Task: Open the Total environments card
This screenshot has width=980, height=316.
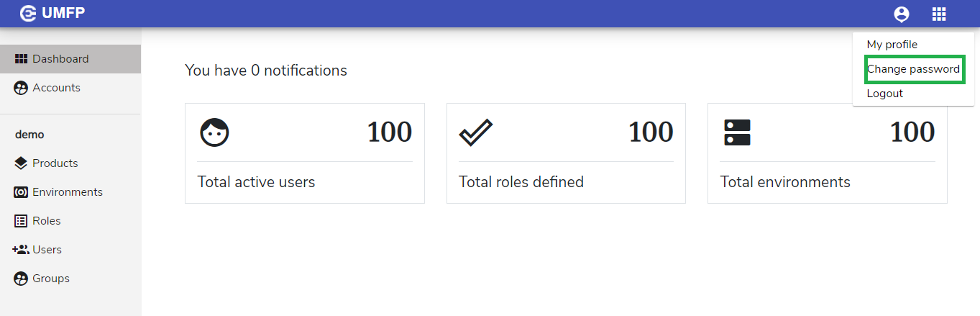Action: pyautogui.click(x=828, y=153)
